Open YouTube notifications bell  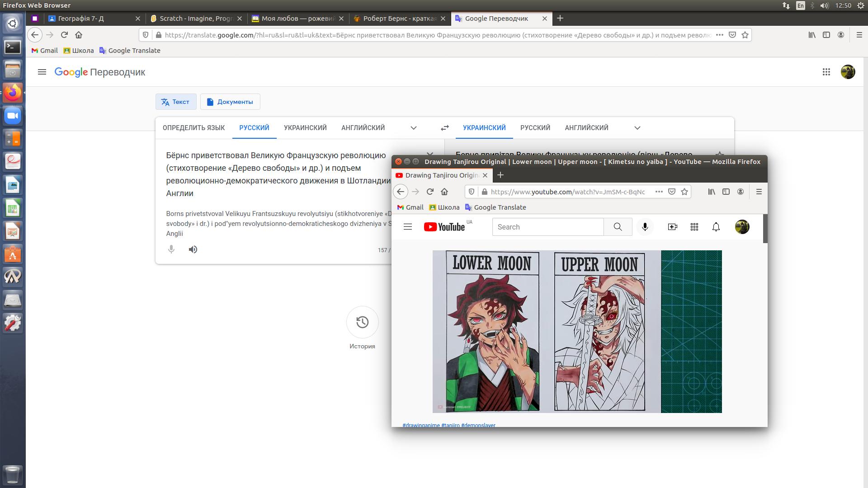pyautogui.click(x=716, y=227)
